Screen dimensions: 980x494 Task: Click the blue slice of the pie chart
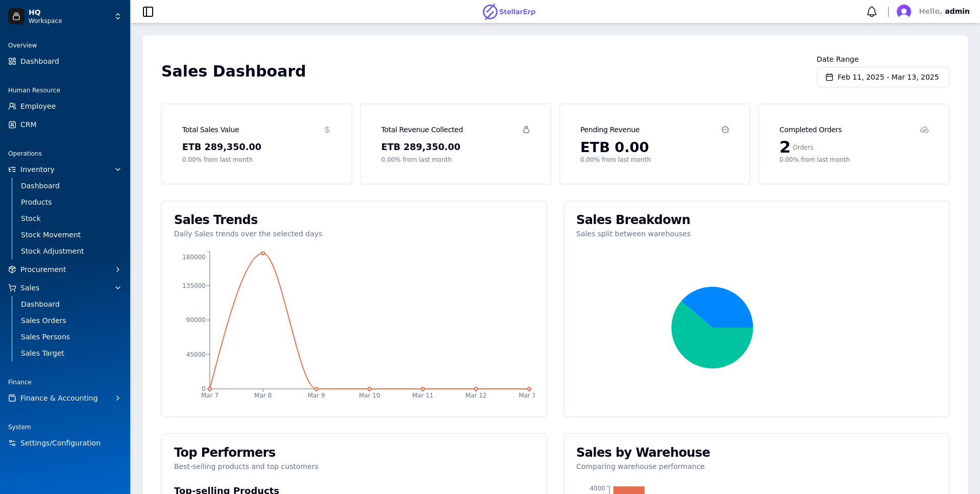pyautogui.click(x=721, y=306)
